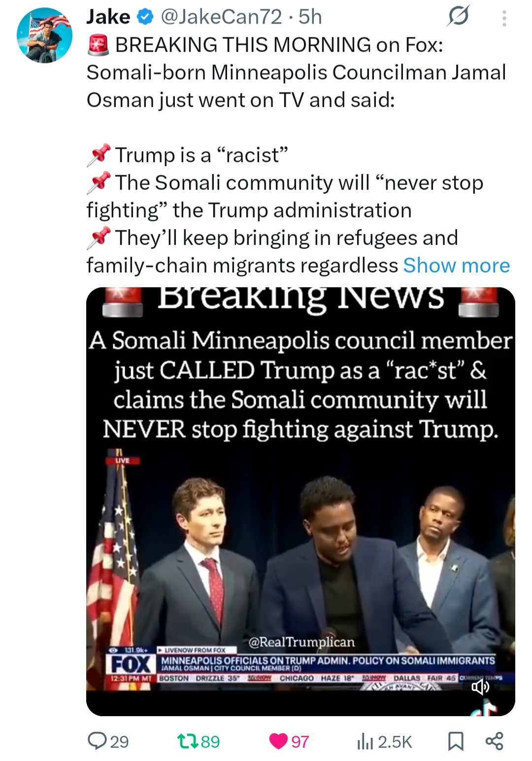Open Jake's profile avatar

coord(44,35)
